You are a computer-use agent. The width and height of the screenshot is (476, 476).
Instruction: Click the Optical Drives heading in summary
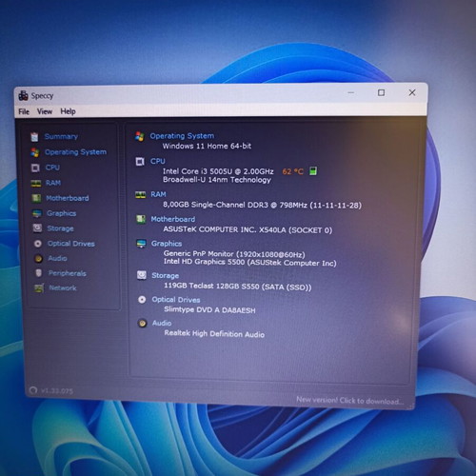(x=176, y=300)
